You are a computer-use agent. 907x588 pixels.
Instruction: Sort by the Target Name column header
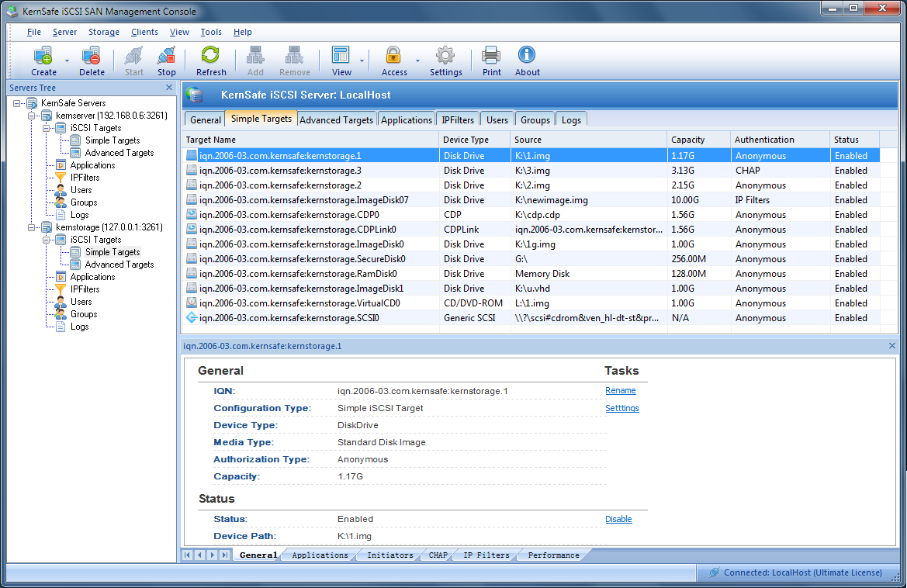(x=310, y=140)
